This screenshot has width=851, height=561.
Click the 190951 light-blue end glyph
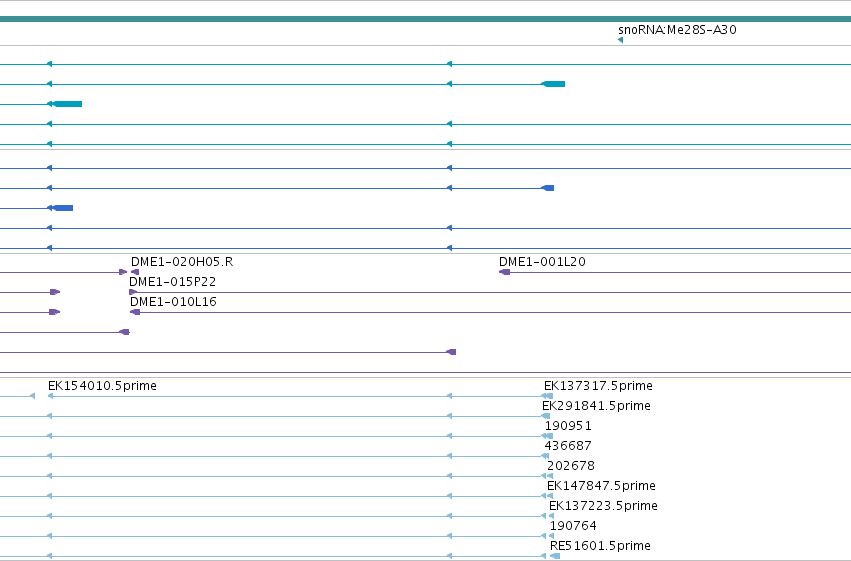pos(548,437)
